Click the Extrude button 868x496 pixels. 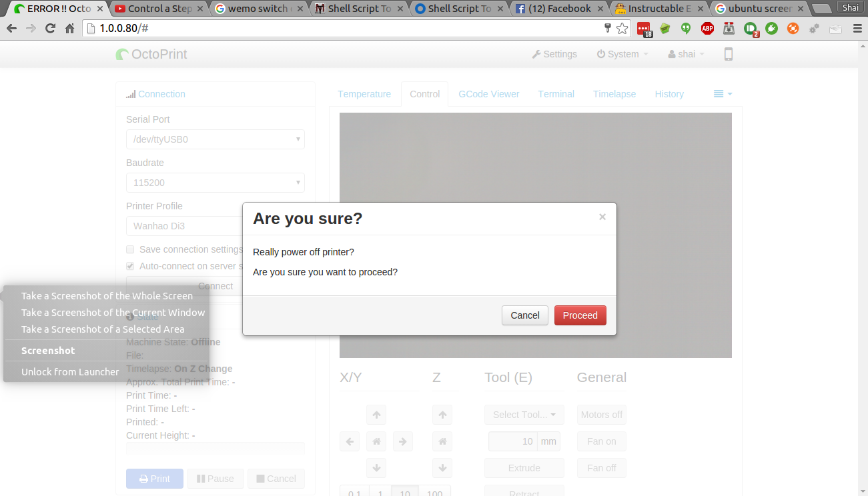pos(524,468)
